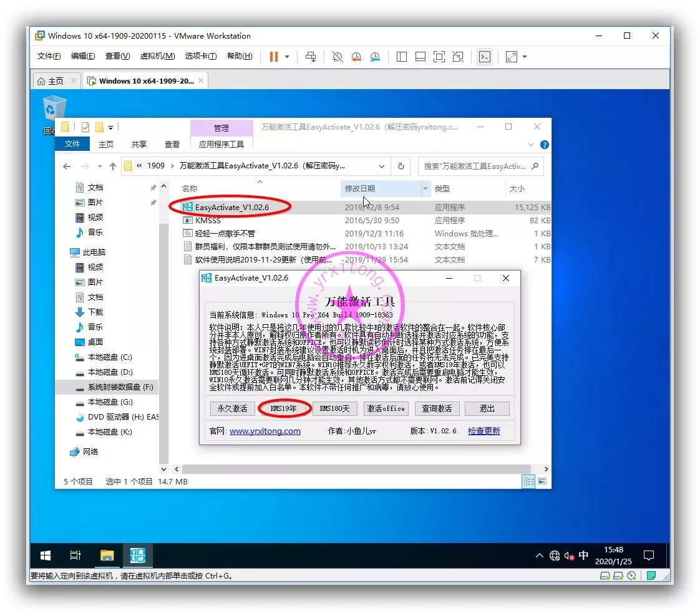The height and width of the screenshot is (611, 700).
Task: Open the VMware console view icon
Action: click(x=484, y=57)
